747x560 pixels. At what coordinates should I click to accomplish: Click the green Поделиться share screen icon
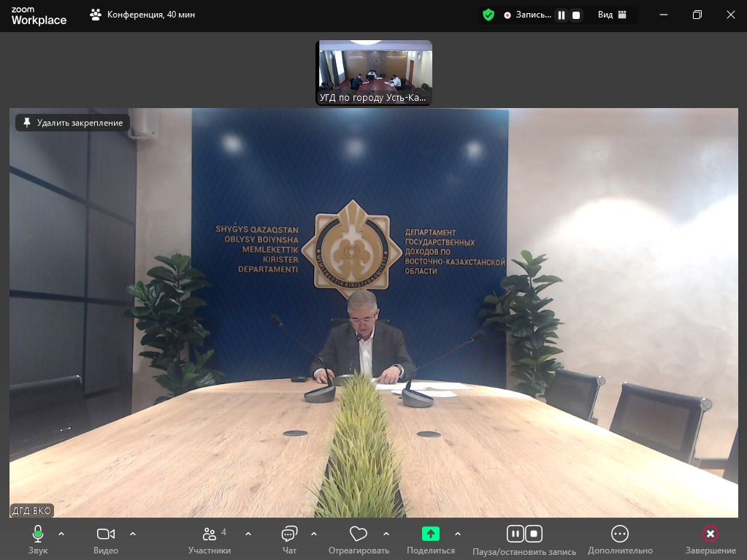click(431, 534)
